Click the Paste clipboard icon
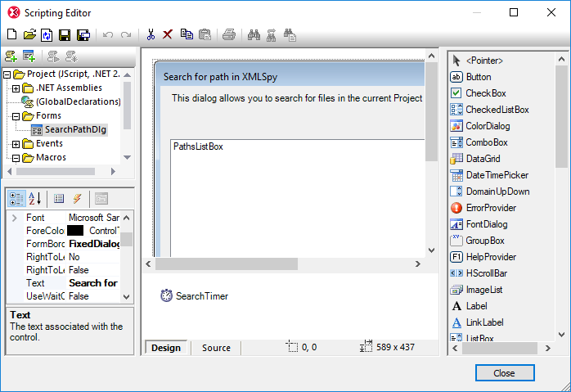Image resolution: width=571 pixels, height=392 pixels. [x=205, y=34]
